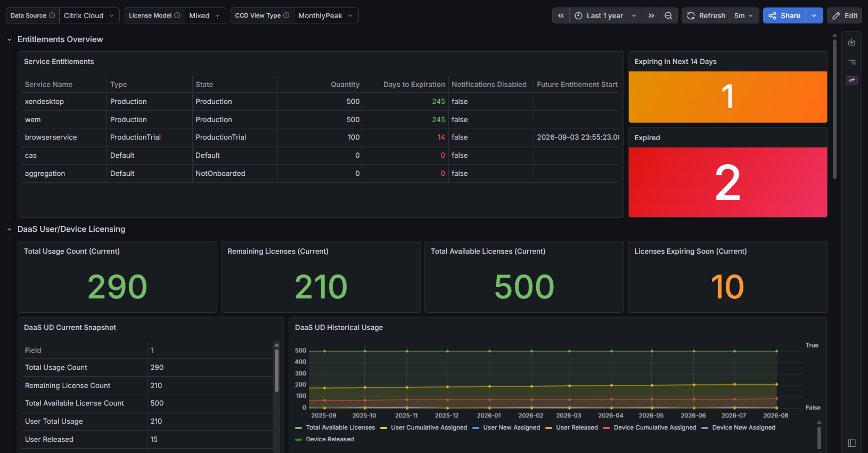This screenshot has width=868, height=453.
Task: Click the Service Entitlements panel title
Action: pyautogui.click(x=59, y=62)
